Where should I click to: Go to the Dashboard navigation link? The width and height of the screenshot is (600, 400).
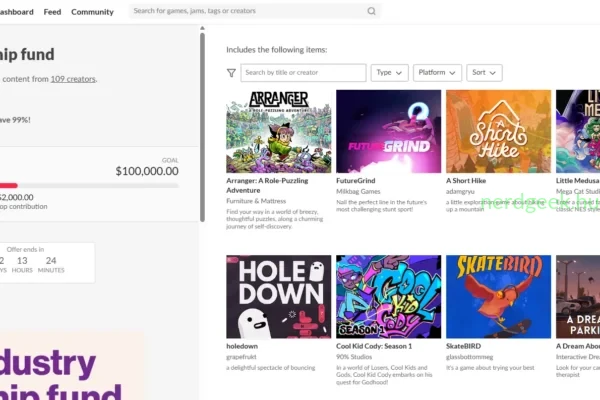click(16, 12)
